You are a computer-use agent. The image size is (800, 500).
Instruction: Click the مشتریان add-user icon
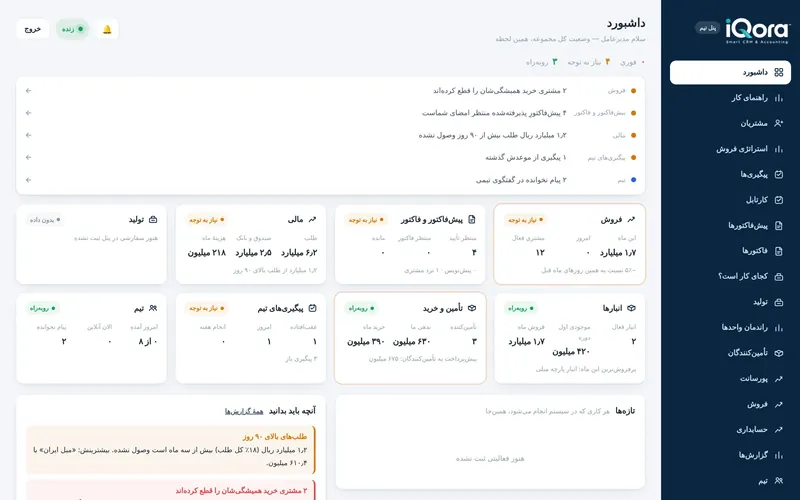(x=779, y=123)
